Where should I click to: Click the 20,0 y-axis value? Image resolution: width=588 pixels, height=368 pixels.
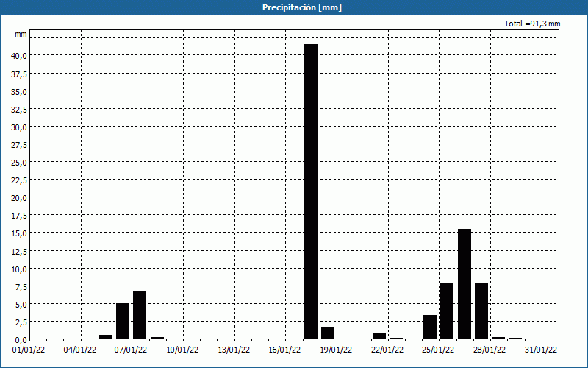coord(19,197)
